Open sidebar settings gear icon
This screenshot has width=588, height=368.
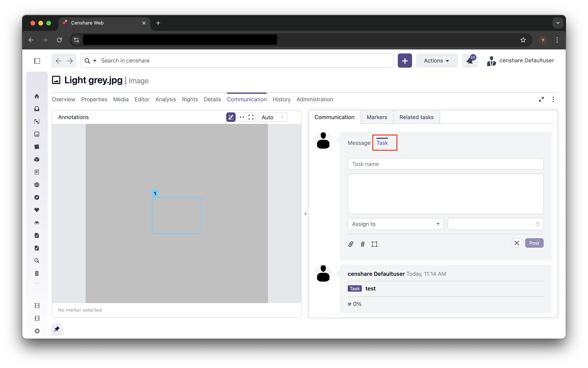pos(37,331)
